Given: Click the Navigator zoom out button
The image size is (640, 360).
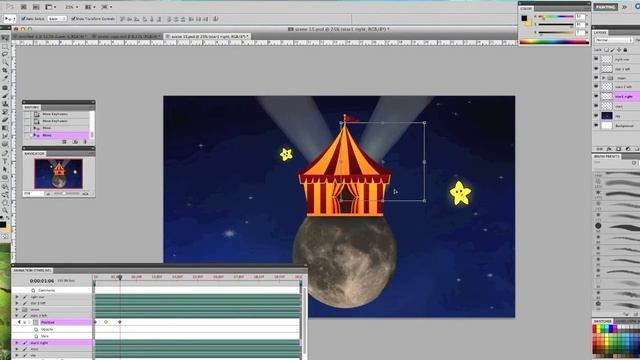Looking at the screenshot, I should tap(48, 194).
